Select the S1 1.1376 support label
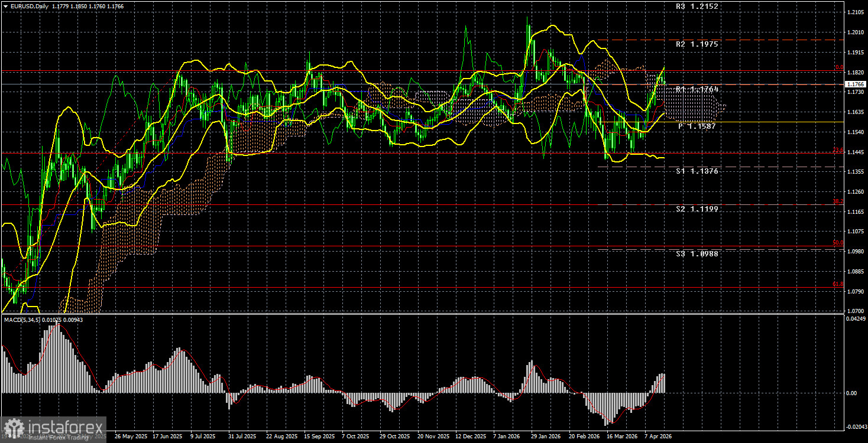This screenshot has height=443, width=868. [697, 171]
